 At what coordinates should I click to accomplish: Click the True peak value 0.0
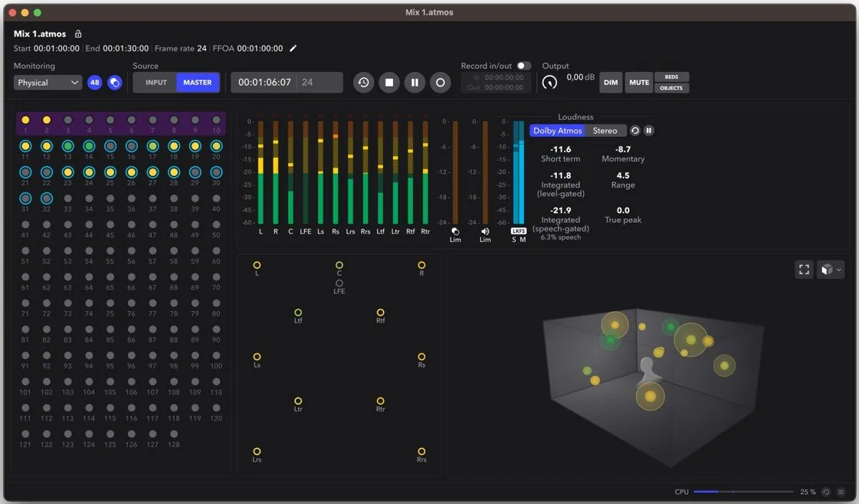(623, 211)
